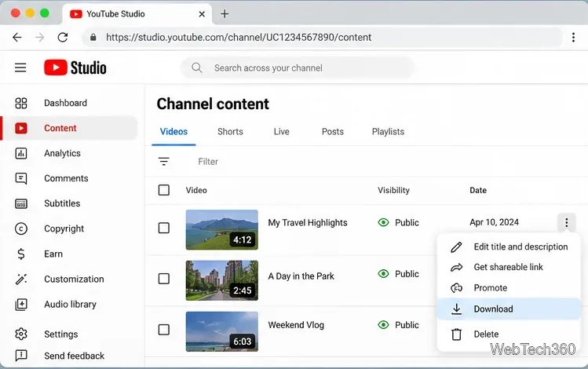Open Copyright section
588x369 pixels.
(x=64, y=228)
